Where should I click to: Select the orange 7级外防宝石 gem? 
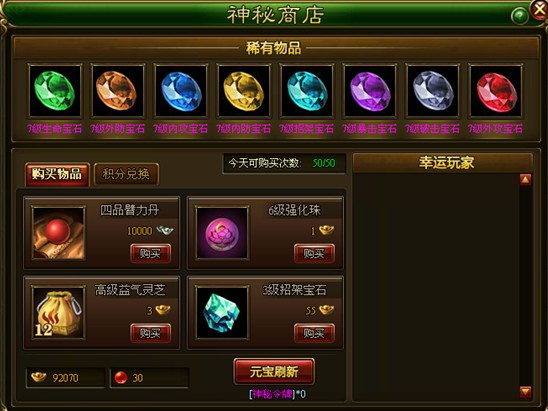coord(118,91)
